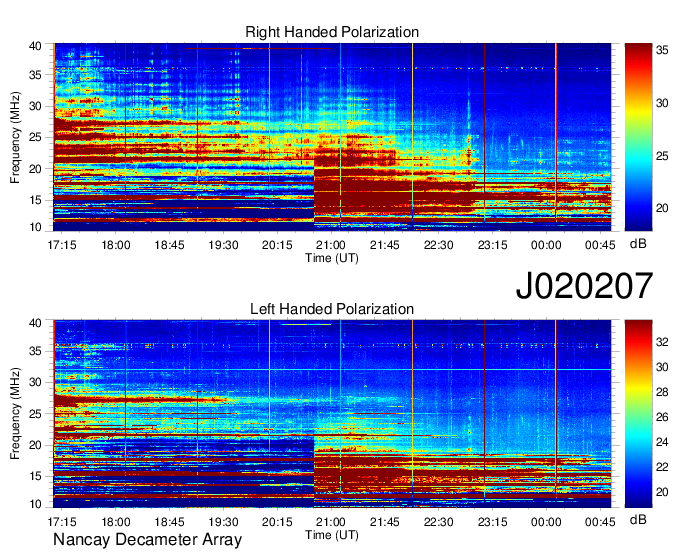Image resolution: width=680 pixels, height=552 pixels.
Task: Click the 'dB' label beside the top color bar
Action: (638, 244)
